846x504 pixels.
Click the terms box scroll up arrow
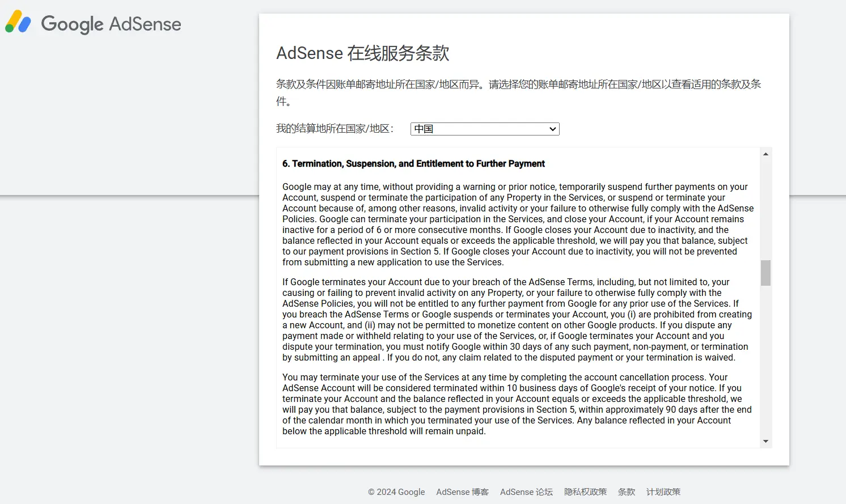pyautogui.click(x=765, y=154)
